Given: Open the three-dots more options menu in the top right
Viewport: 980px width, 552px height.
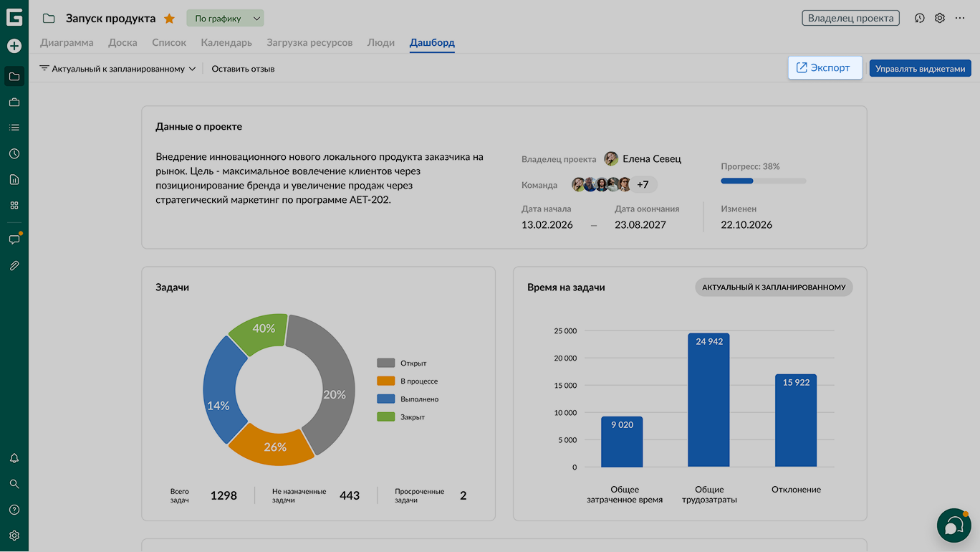Looking at the screenshot, I should [960, 18].
